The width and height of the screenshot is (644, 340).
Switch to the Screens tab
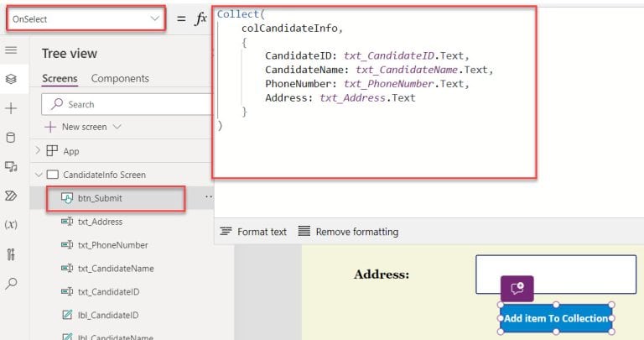pyautogui.click(x=60, y=79)
